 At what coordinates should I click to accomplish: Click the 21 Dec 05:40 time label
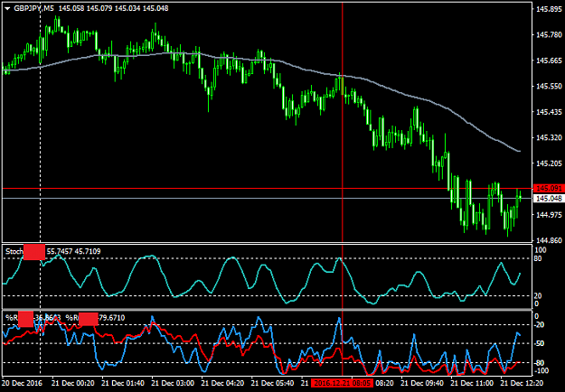tap(274, 383)
